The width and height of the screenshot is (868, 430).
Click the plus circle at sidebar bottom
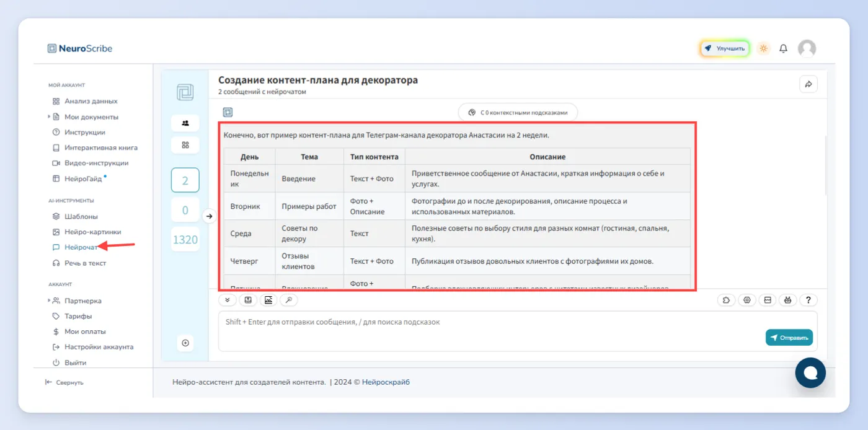coord(185,343)
